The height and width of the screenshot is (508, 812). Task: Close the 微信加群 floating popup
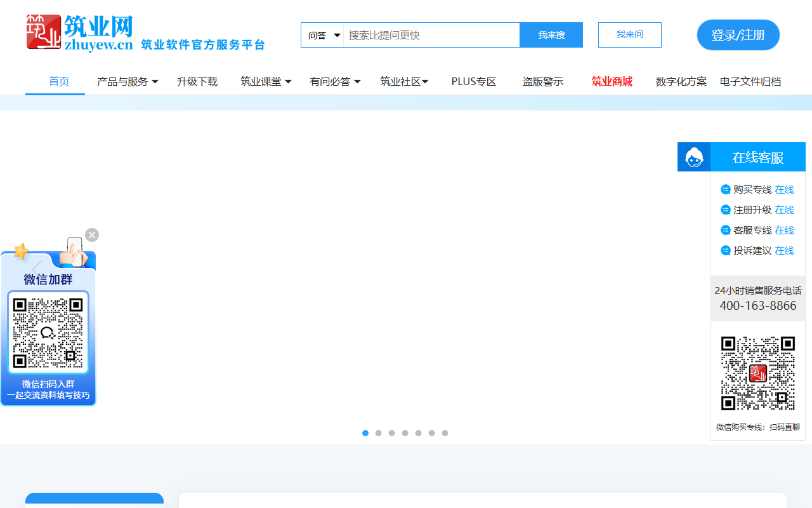[x=92, y=235]
